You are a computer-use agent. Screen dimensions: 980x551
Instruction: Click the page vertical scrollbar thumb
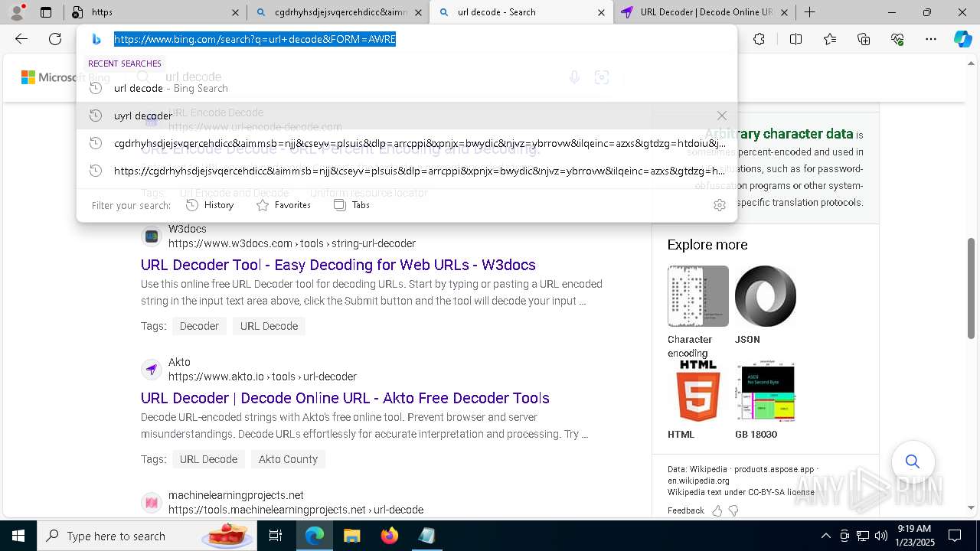(x=972, y=288)
